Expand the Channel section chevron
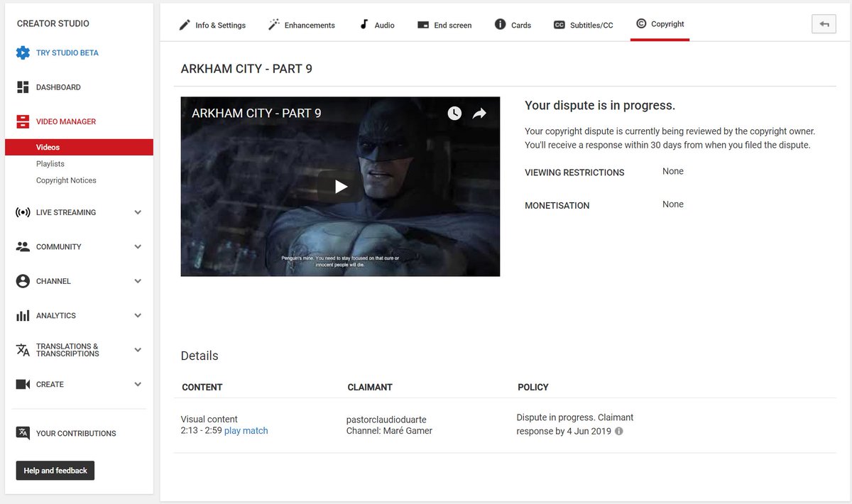Screen dimensions: 852x504 coord(138,281)
